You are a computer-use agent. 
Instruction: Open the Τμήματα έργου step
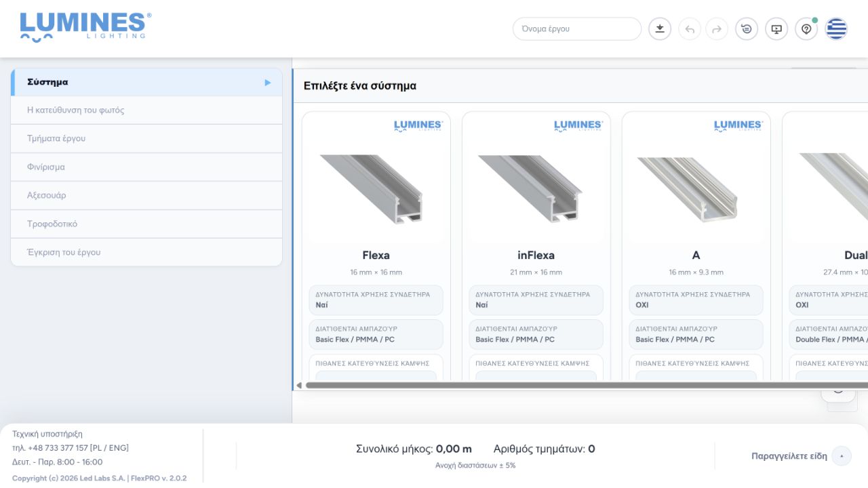(x=146, y=138)
